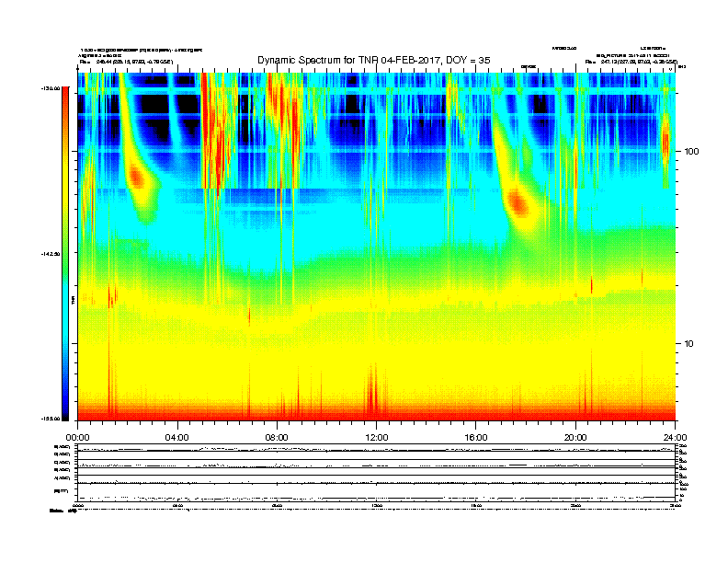Screen dimensions: 728x563
Task: Click the 100 frequency axis label
Action: coord(691,152)
